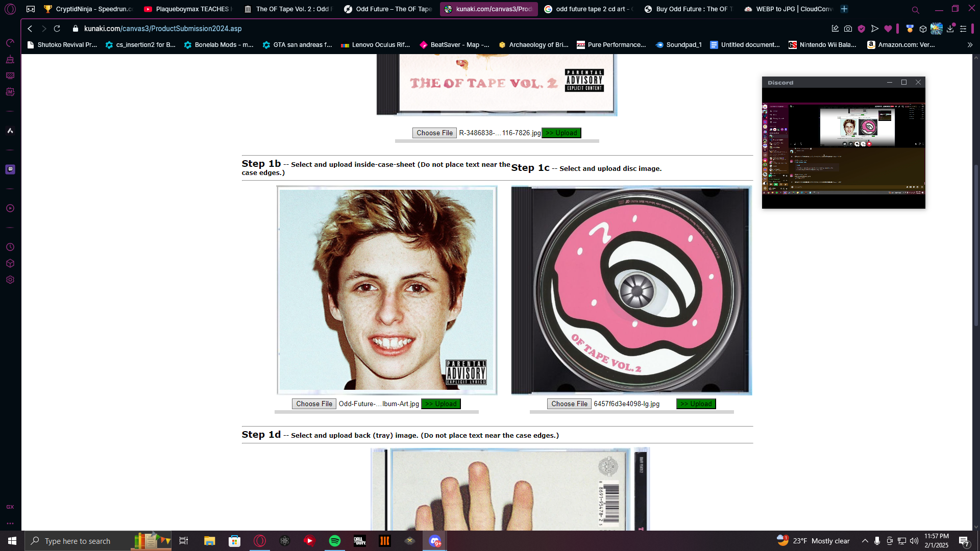980x551 pixels.
Task: Open the History clock icon in sidebar
Action: tap(10, 247)
